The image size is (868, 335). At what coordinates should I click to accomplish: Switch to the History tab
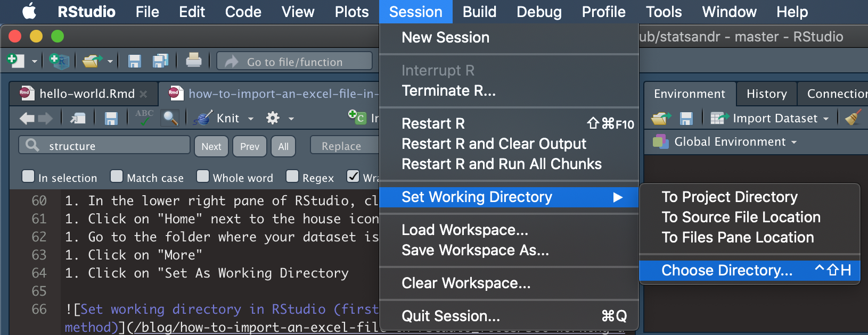point(766,94)
